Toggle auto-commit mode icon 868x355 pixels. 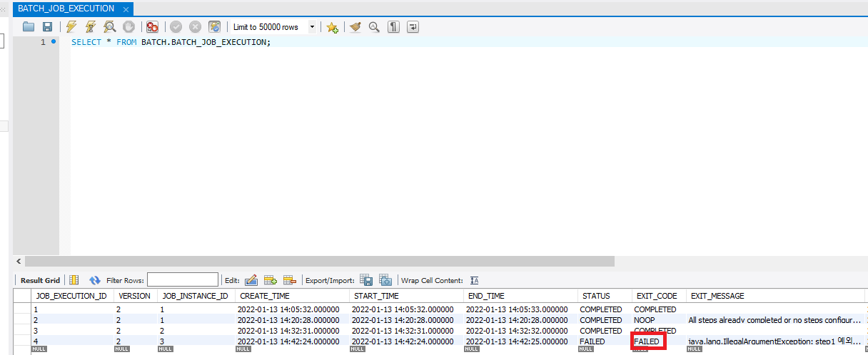214,27
